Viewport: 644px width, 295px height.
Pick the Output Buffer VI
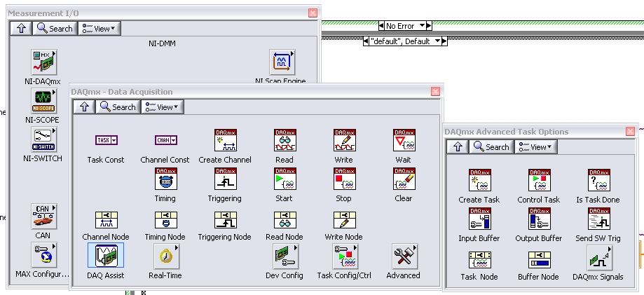(540, 219)
